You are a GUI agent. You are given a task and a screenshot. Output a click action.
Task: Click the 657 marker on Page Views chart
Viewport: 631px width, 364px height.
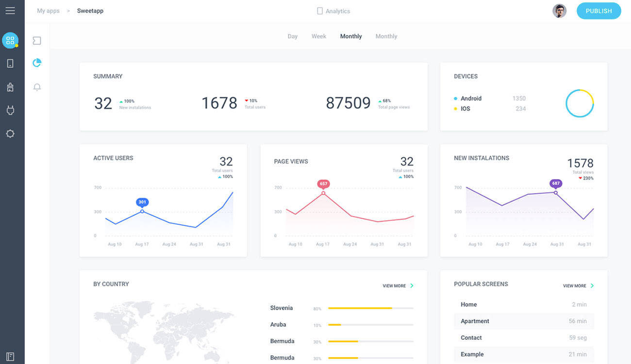click(323, 184)
